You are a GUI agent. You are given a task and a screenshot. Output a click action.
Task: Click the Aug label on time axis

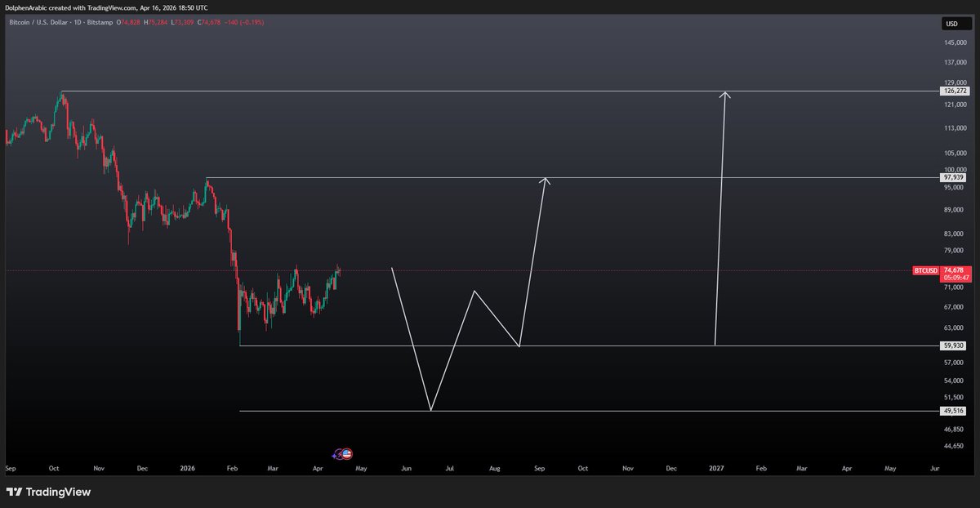(494, 469)
